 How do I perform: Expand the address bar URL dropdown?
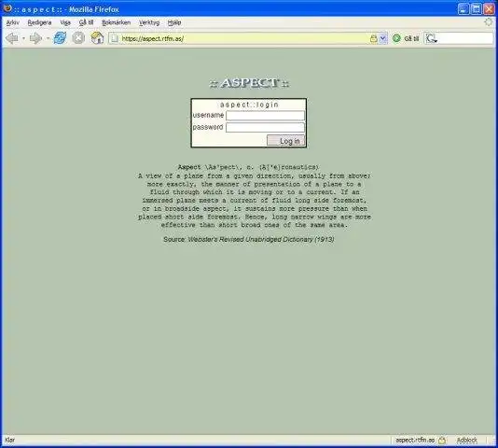click(383, 39)
